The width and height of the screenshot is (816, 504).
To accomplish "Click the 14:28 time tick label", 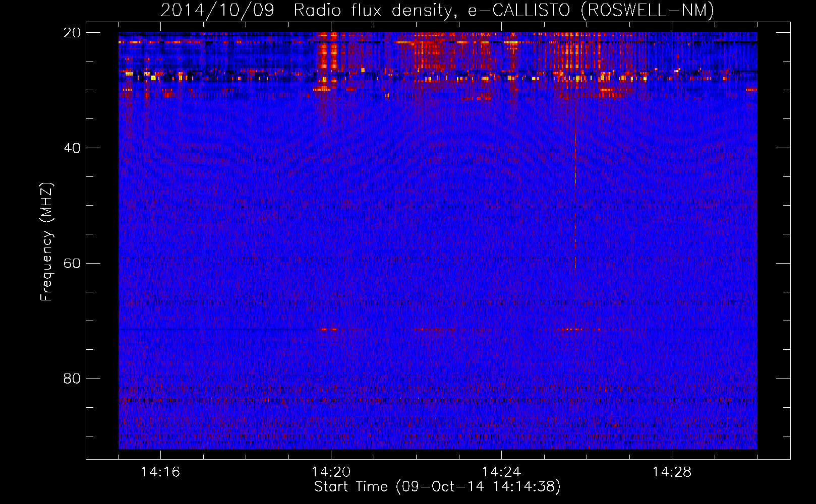I will pos(672,472).
